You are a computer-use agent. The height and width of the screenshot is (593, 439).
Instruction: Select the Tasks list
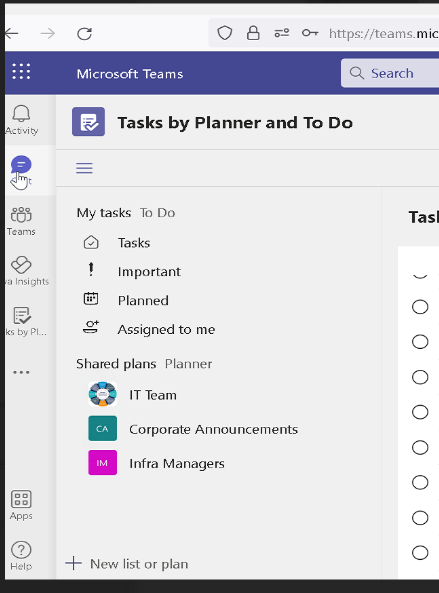click(x=134, y=242)
